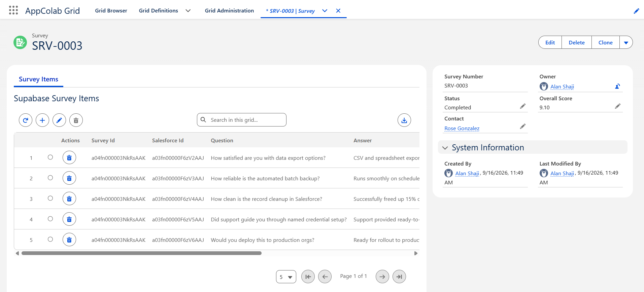Click the Salesforce Id column header
The image size is (644, 292).
tap(168, 141)
